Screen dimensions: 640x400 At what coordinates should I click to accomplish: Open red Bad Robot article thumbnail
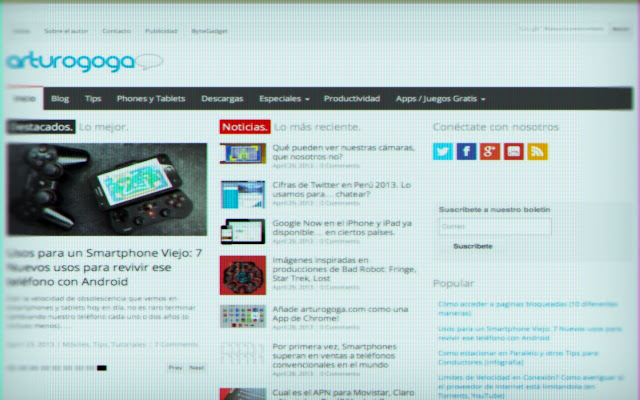click(243, 275)
